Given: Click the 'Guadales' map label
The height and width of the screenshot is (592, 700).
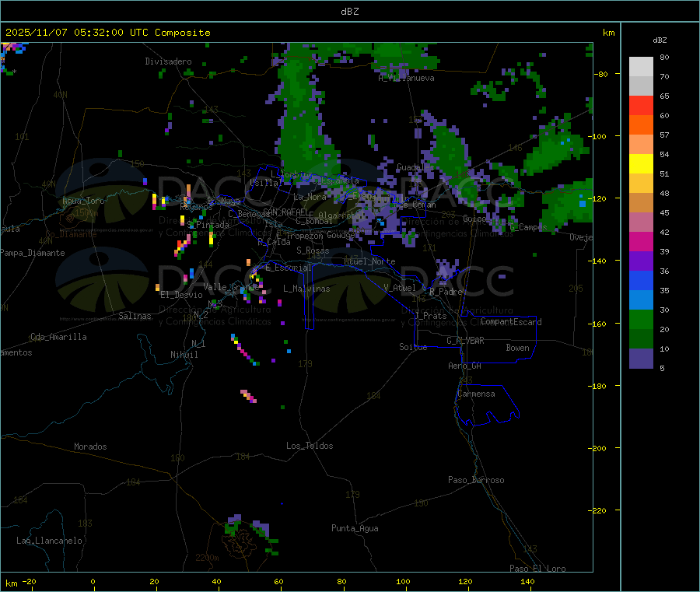Looking at the screenshot, I should click(x=415, y=167).
